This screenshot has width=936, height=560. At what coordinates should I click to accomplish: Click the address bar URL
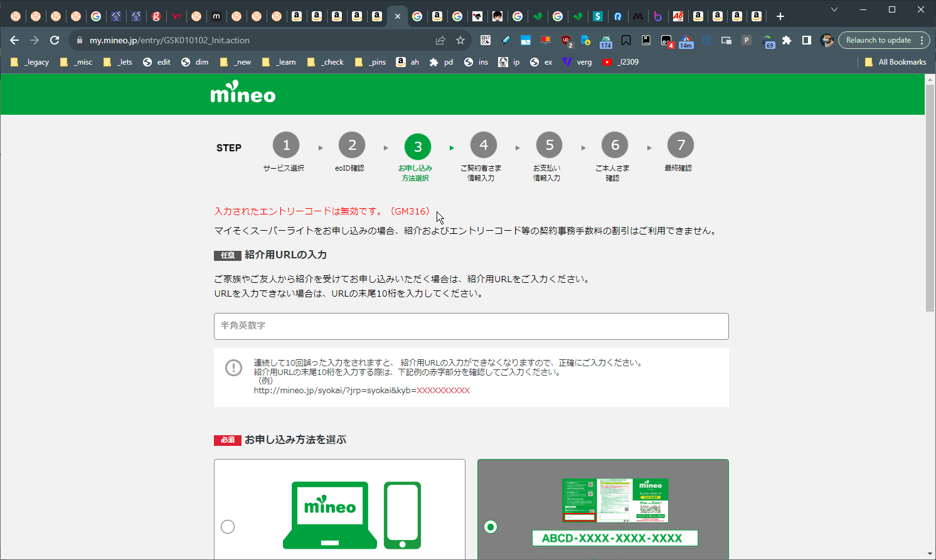pos(169,40)
